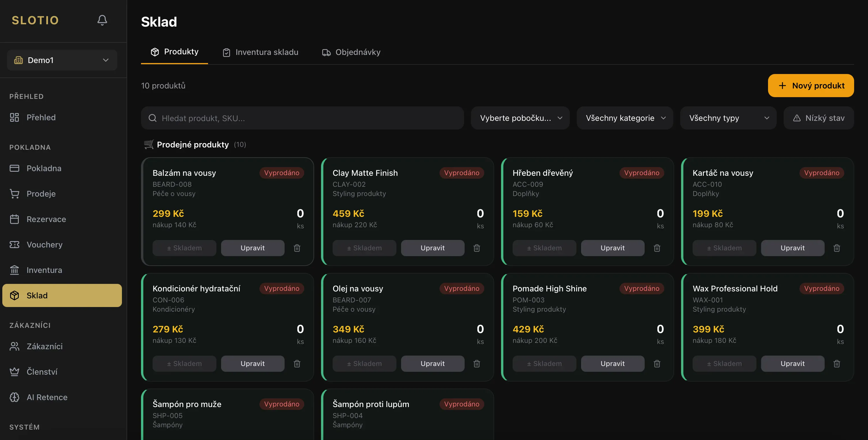
Task: Open the Všechny kategorie dropdown
Action: pyautogui.click(x=625, y=118)
